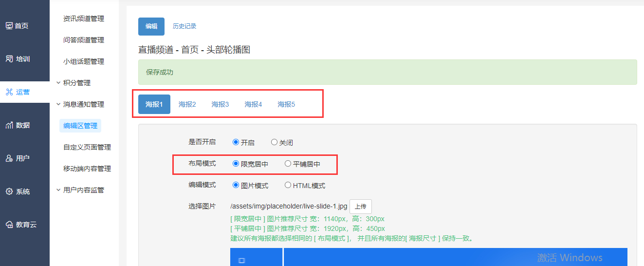Screen dimensions: 644x266
Task: Click the 运营 operations icon
Action: pos(9,92)
